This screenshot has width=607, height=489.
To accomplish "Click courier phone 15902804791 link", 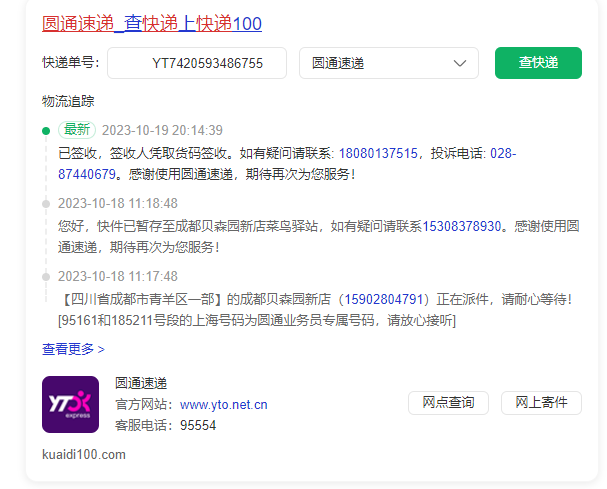I will coord(383,299).
